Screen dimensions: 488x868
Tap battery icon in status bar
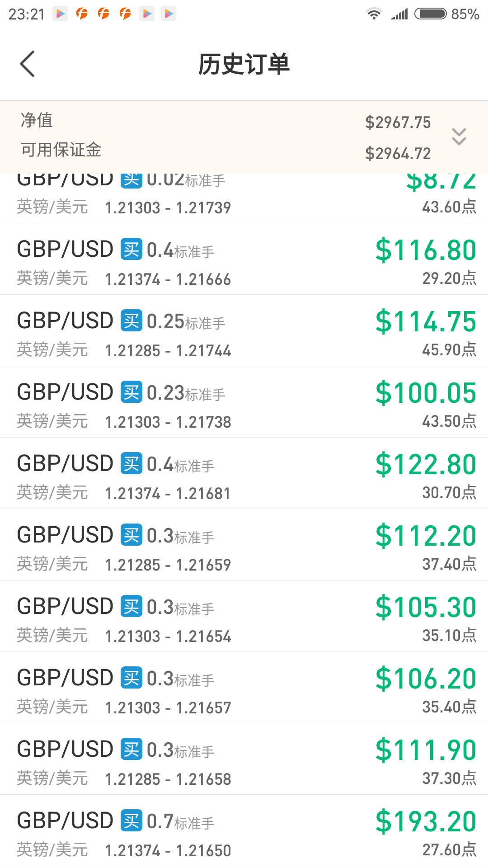[431, 14]
